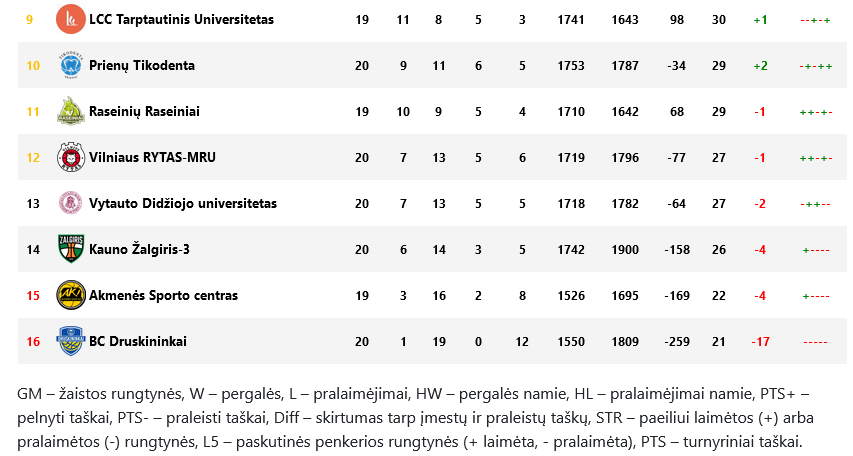853x456 pixels.
Task: Click the last-five results for Prienų Tikodenta
Action: tap(815, 66)
